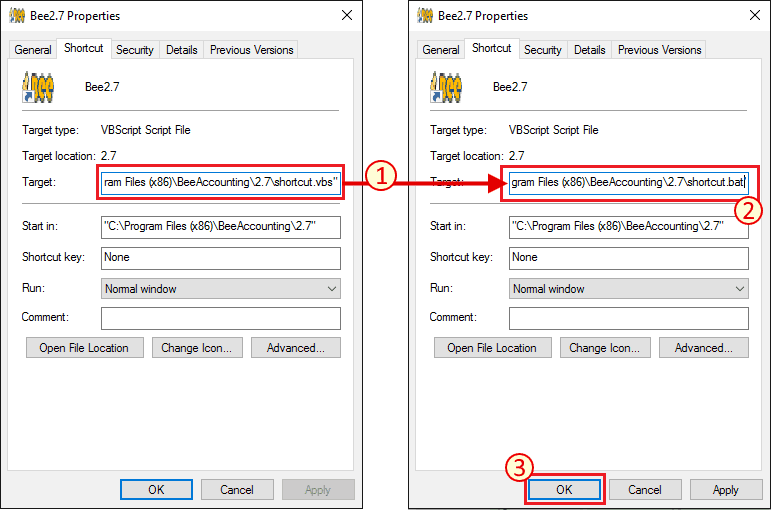This screenshot has height=510, width=772.
Task: Focus the Shortcut key field in left window
Action: (x=221, y=258)
